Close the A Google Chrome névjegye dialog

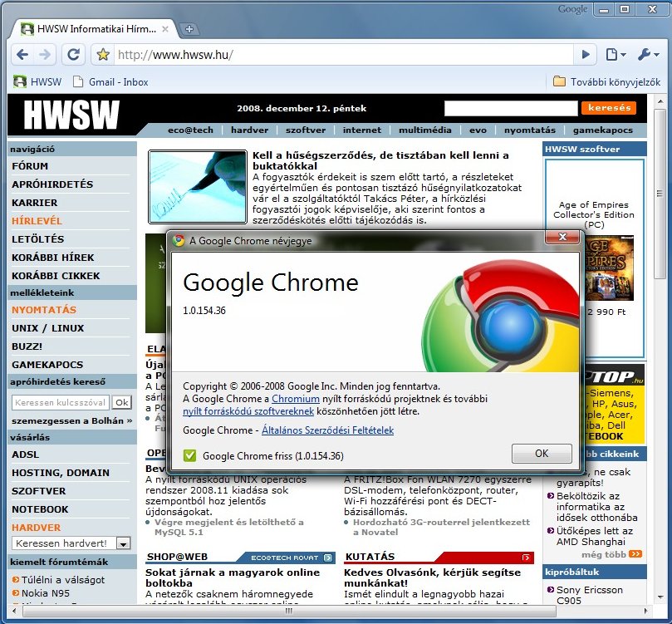[562, 237]
